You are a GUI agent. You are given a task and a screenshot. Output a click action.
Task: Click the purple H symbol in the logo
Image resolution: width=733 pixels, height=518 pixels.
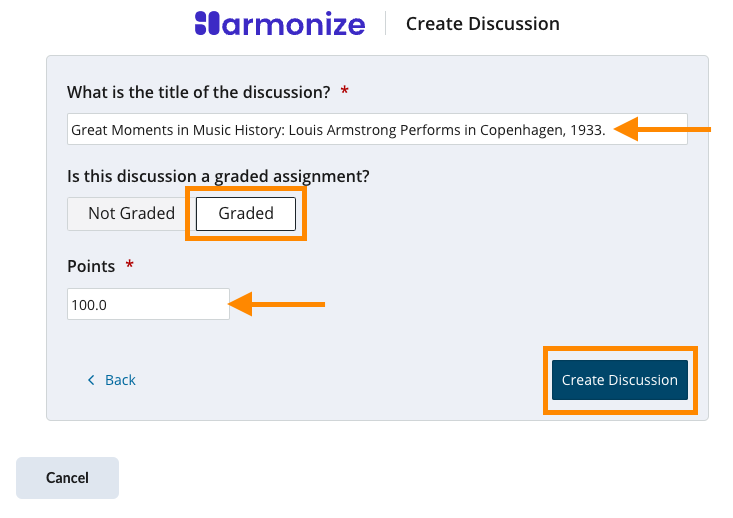[x=207, y=24]
